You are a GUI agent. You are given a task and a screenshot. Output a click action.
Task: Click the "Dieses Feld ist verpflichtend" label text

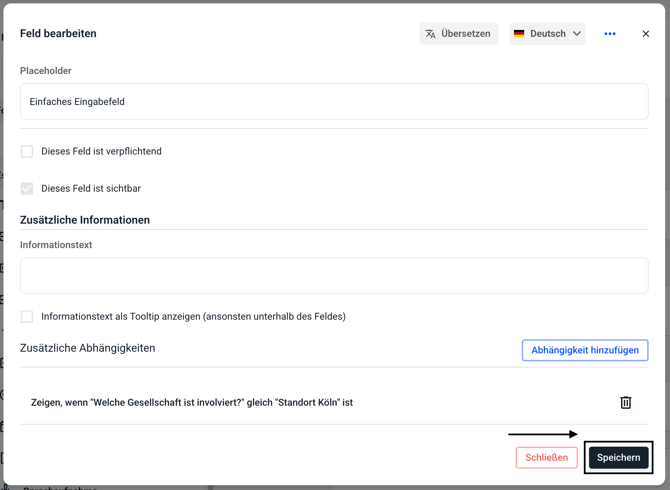101,152
